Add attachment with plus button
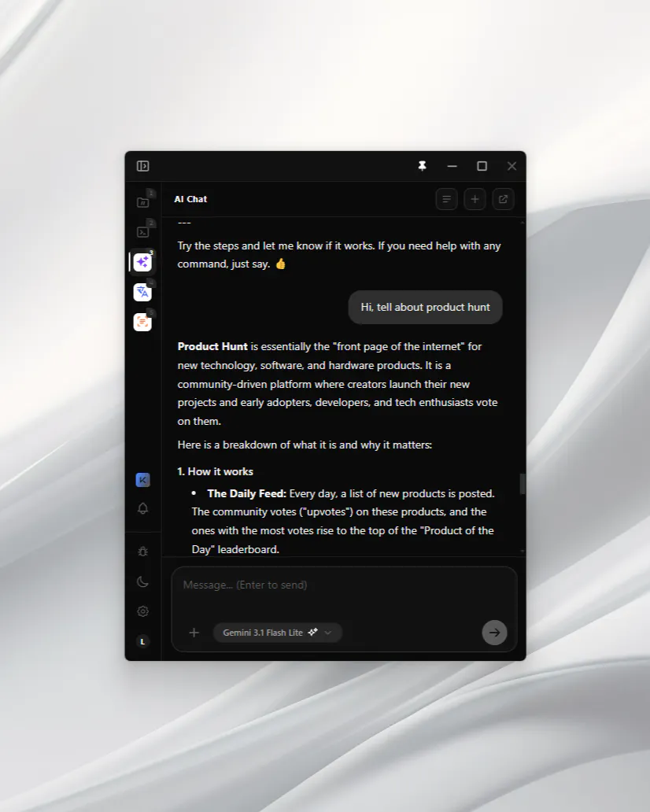Screen dimensions: 650x812 click(x=194, y=633)
